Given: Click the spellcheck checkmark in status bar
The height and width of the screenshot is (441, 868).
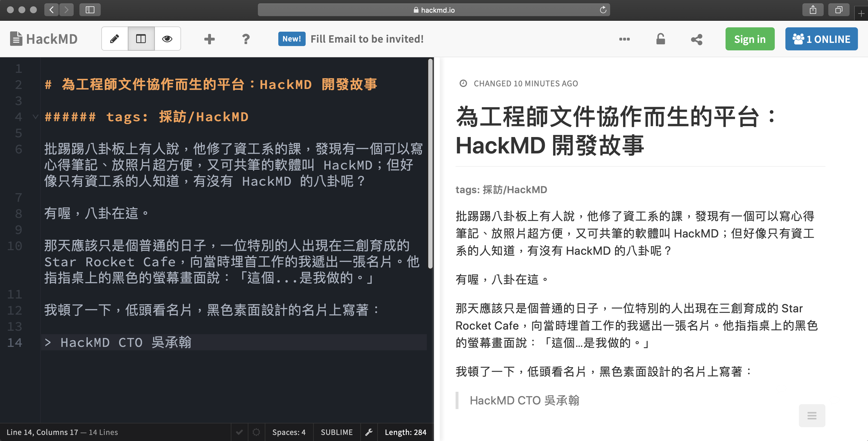Looking at the screenshot, I should [x=239, y=432].
